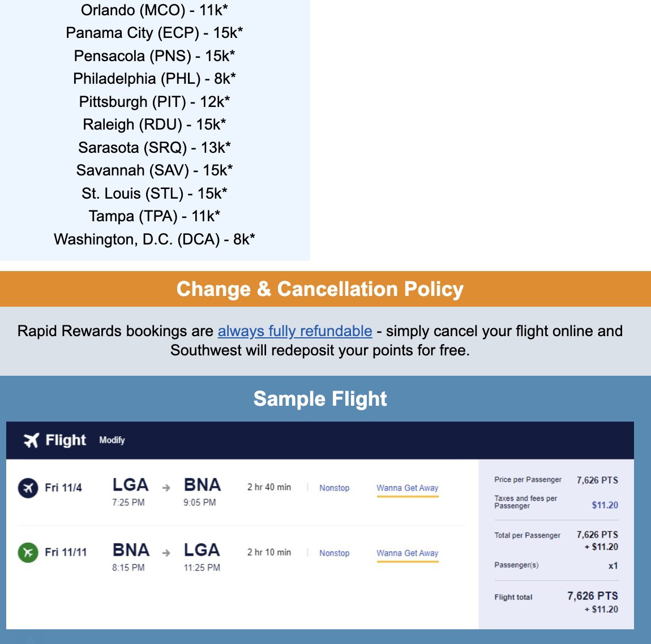Select the Washington, D.C. (DCA) entry
The image size is (651, 644).
(155, 239)
